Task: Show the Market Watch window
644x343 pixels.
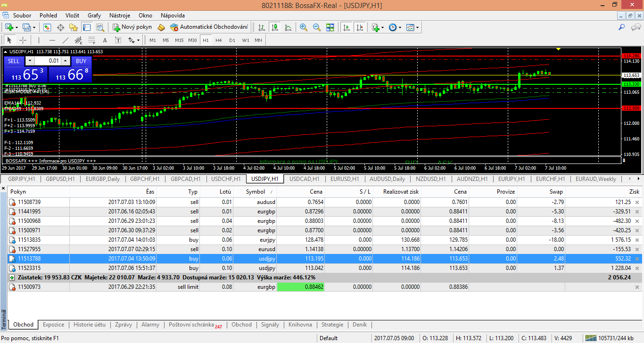Action: click(x=48, y=27)
